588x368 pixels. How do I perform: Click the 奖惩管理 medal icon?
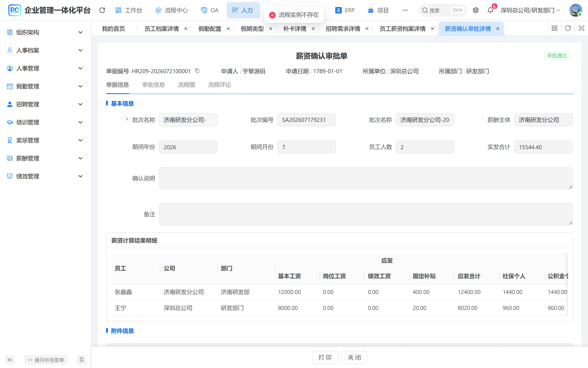click(10, 140)
